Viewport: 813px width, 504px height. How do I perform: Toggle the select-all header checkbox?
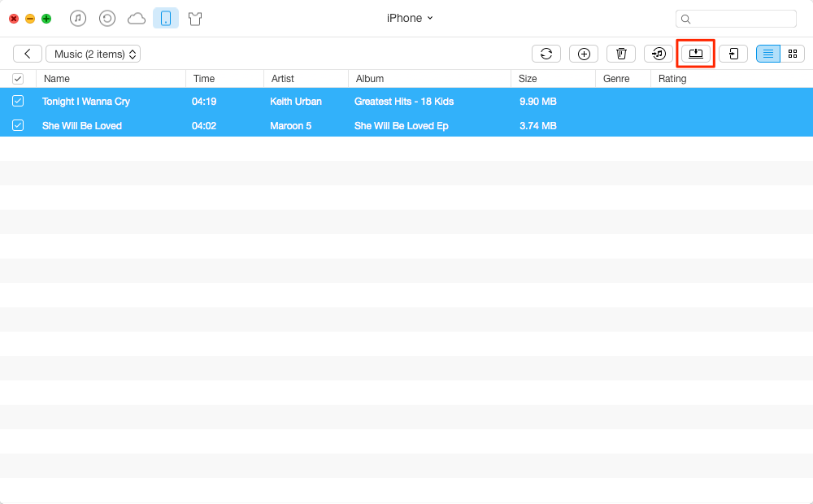[x=18, y=79]
